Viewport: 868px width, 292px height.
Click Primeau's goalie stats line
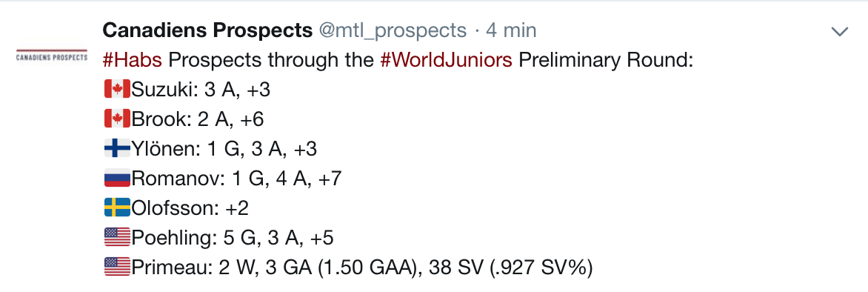pos(362,268)
